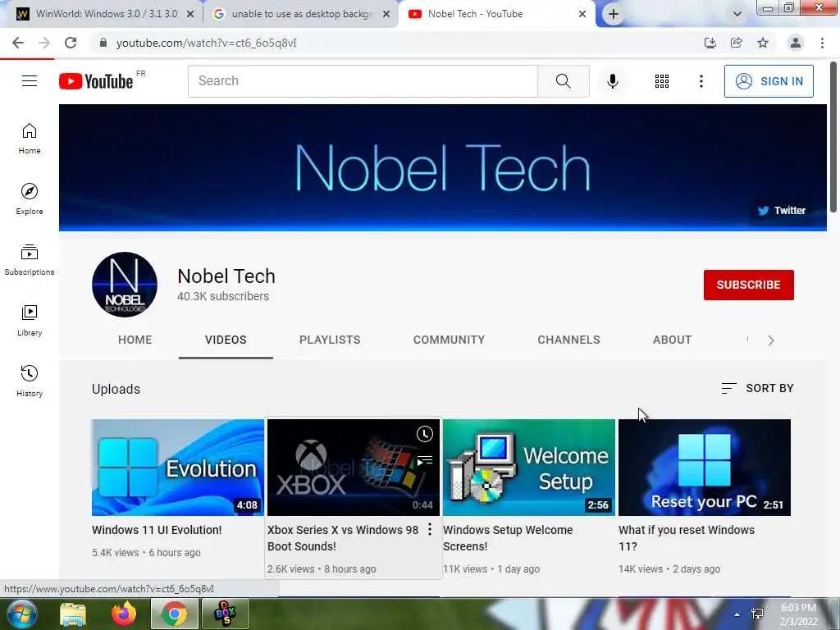Launch Firefox from the taskbar
This screenshot has height=630, width=840.
coord(124,614)
